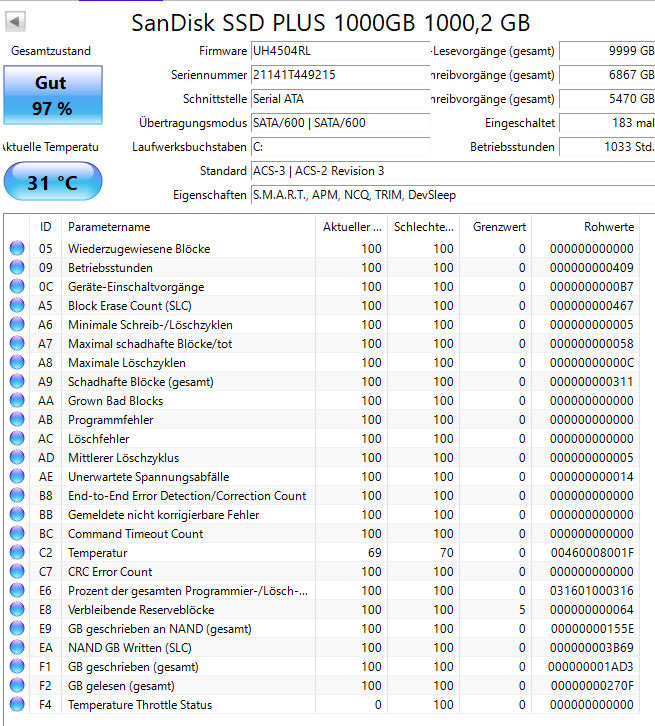Click the status orb in the E6 Prozent row
Image resolution: width=655 pixels, height=726 pixels.
point(17,590)
